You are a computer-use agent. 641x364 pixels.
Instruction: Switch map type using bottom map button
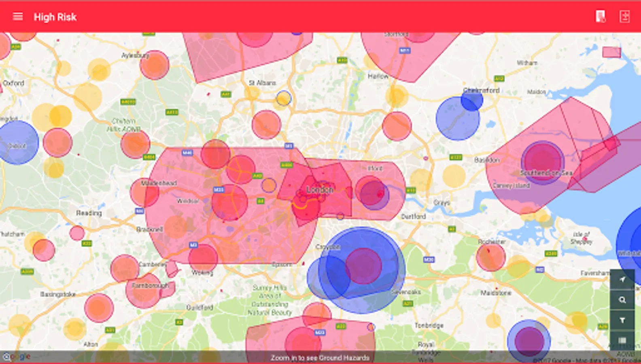click(622, 340)
